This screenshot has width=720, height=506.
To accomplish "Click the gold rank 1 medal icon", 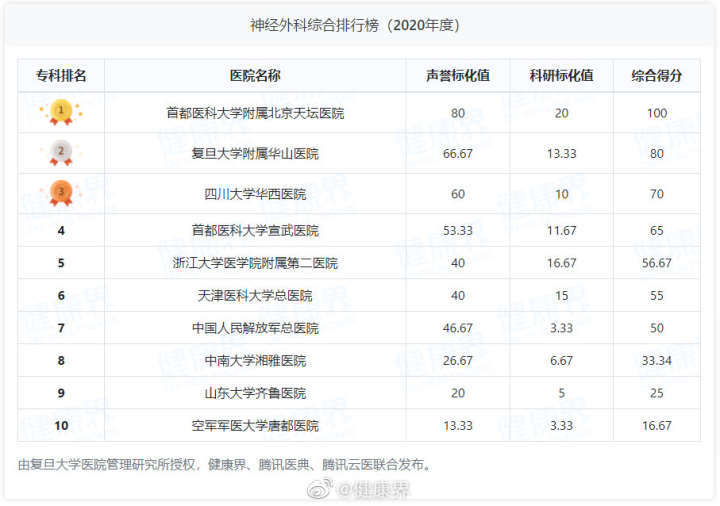I will pyautogui.click(x=61, y=112).
